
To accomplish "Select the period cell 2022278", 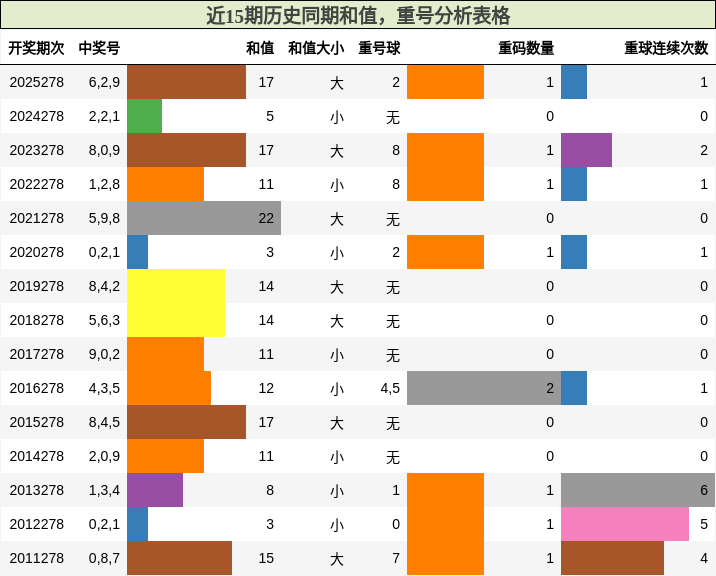I will [x=37, y=184].
